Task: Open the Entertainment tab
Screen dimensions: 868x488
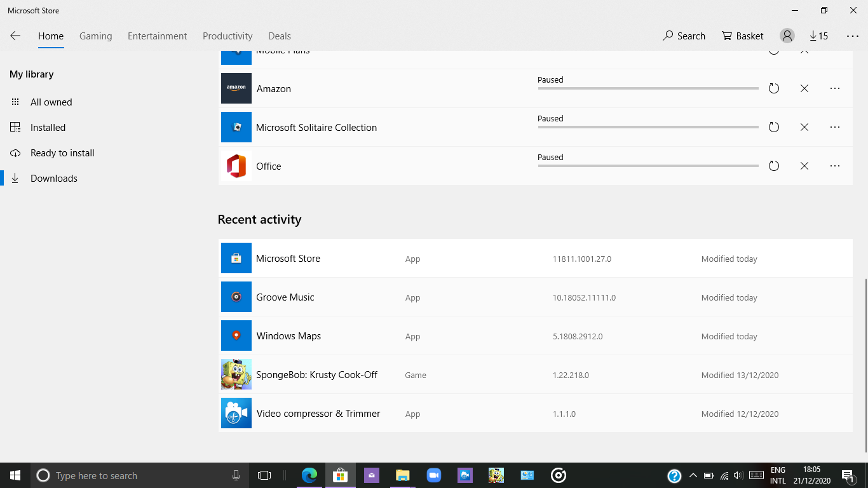Action: [x=158, y=36]
